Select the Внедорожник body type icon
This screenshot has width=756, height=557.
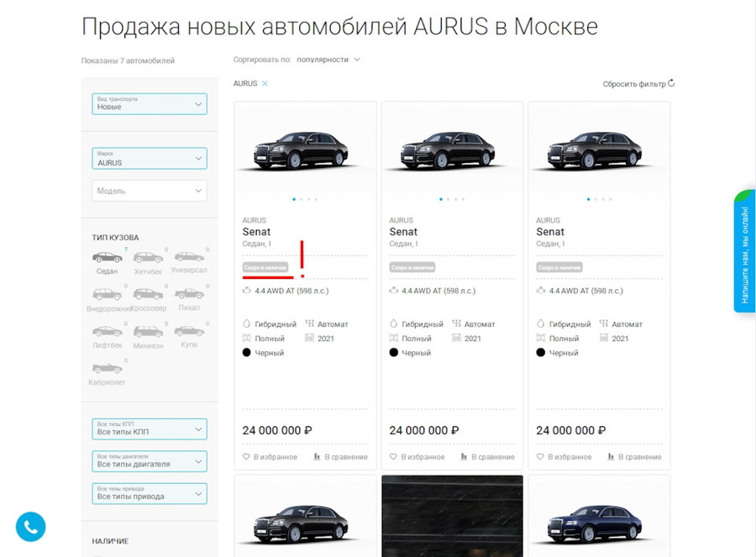pos(107,294)
